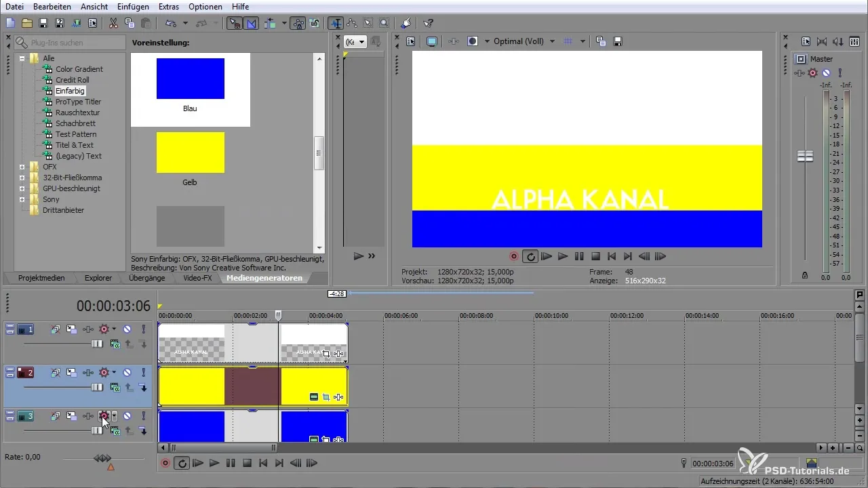868x488 pixels.
Task: Open video preview project properties icon
Action: click(x=410, y=41)
